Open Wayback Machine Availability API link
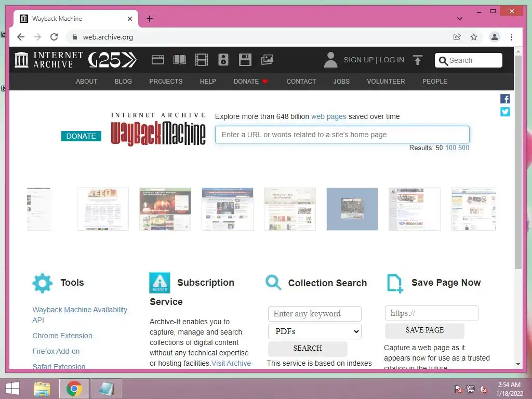This screenshot has width=532, height=399. pyautogui.click(x=79, y=314)
